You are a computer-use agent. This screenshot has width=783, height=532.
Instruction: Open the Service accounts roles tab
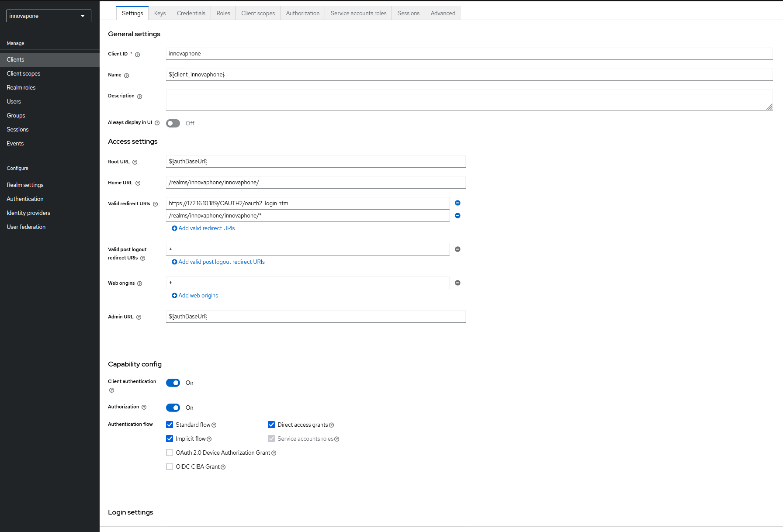click(358, 14)
